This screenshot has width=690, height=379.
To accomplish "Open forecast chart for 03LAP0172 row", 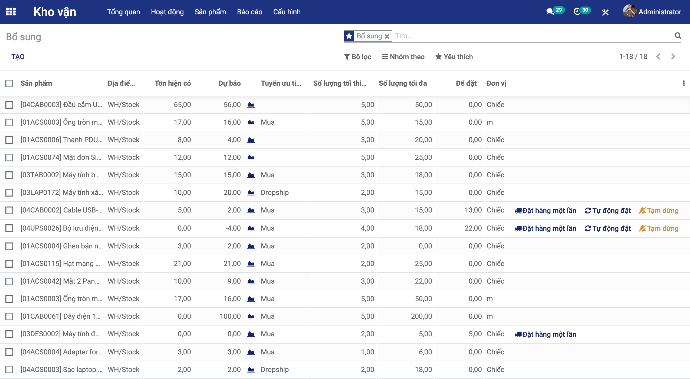I will 251,193.
